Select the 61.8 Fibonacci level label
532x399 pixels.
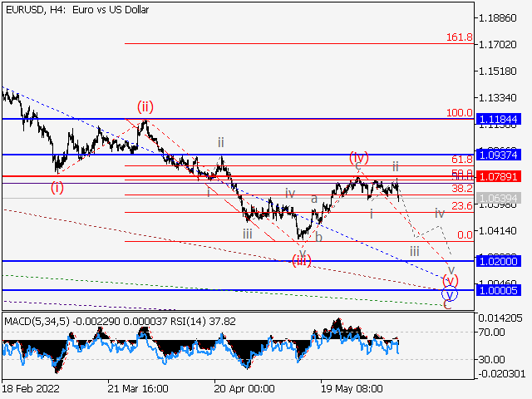pyautogui.click(x=462, y=159)
